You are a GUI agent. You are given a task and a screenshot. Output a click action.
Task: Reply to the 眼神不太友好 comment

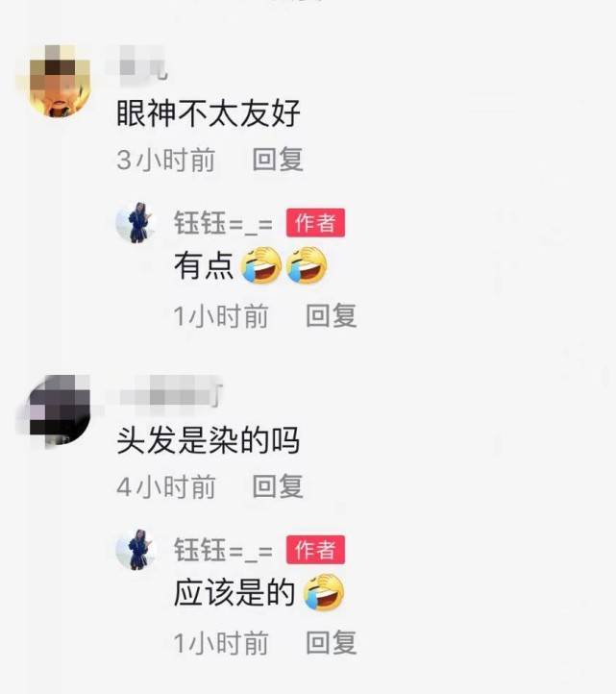278,160
